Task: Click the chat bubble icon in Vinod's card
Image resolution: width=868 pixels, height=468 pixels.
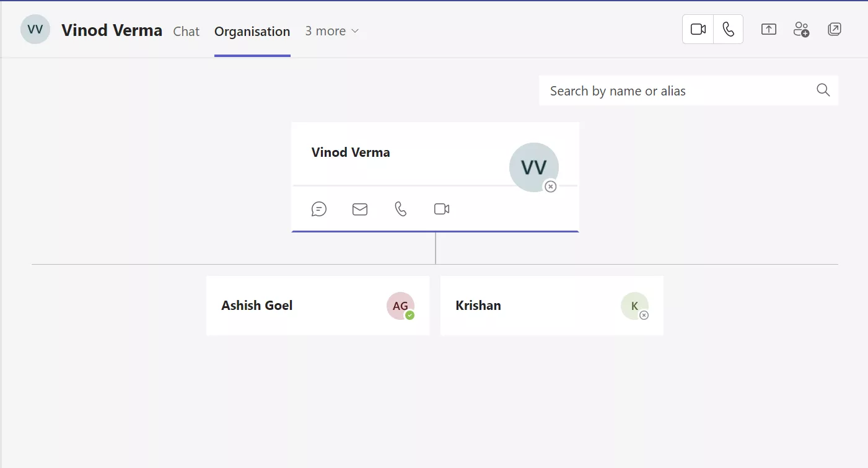Action: click(319, 209)
